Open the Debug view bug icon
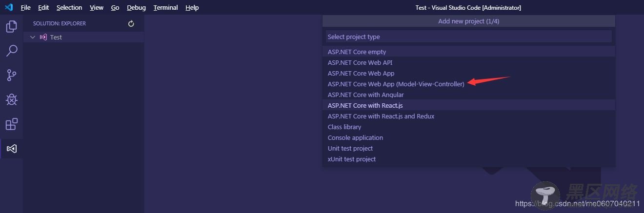 click(11, 99)
